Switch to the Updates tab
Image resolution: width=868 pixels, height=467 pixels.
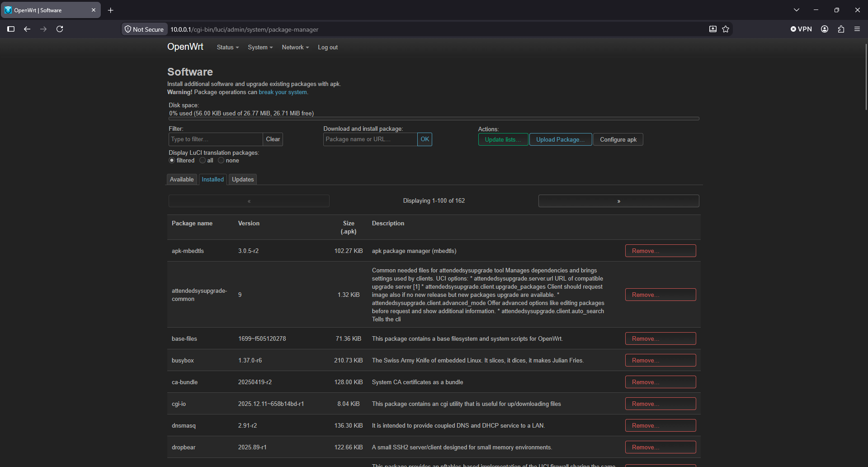[243, 180]
